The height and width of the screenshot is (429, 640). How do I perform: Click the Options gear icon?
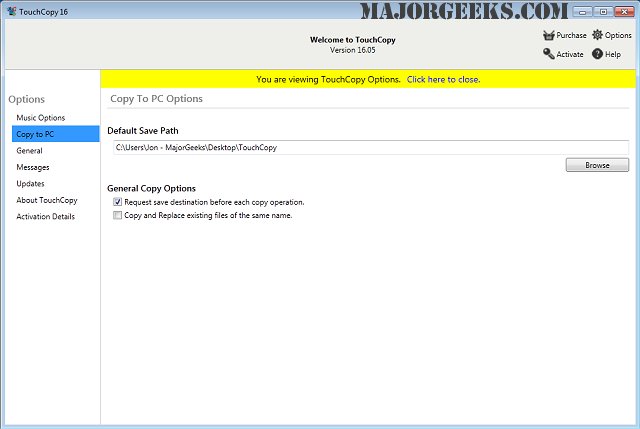coord(597,35)
